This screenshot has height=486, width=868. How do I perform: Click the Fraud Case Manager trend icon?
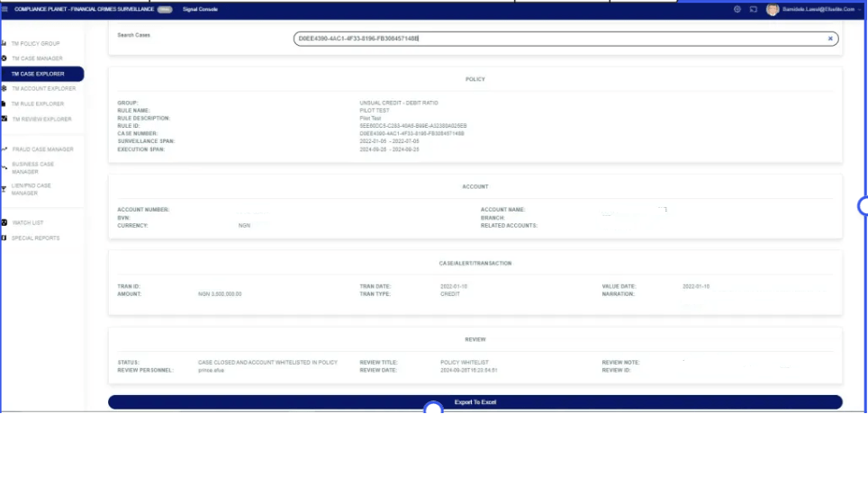[x=5, y=149]
